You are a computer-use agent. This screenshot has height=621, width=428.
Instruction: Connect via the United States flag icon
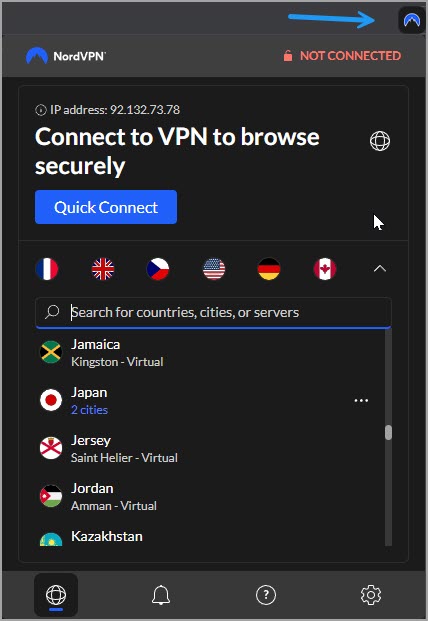214,269
